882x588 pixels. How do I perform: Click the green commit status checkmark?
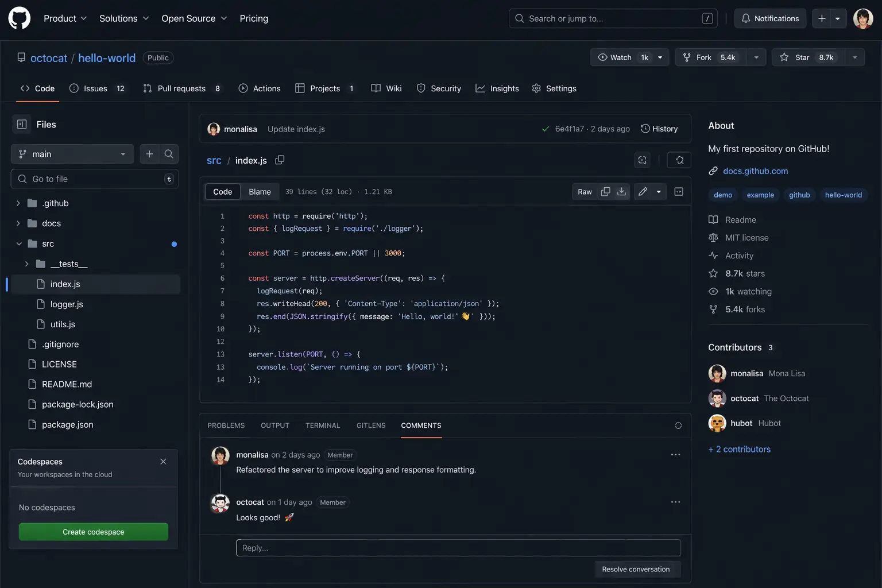pyautogui.click(x=546, y=129)
